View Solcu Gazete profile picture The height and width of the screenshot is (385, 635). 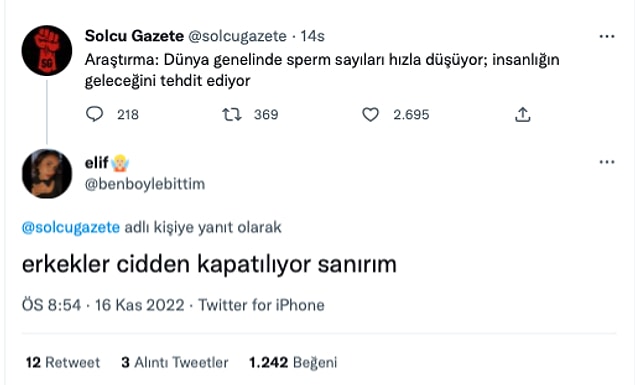[47, 50]
